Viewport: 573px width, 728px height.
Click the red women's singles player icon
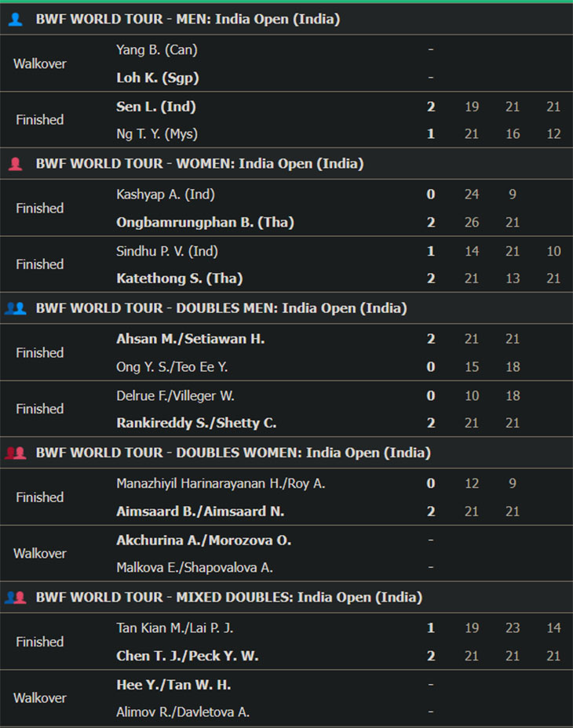16,163
